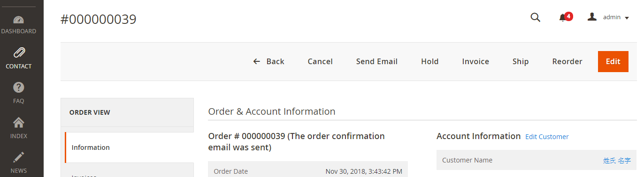Click the search magnifier icon
This screenshot has width=644, height=177.
coord(535,17)
